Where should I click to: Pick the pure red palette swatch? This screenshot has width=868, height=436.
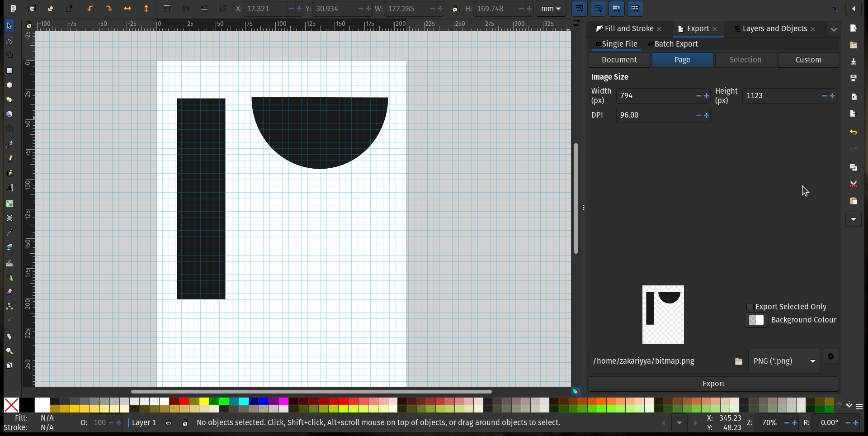184,401
